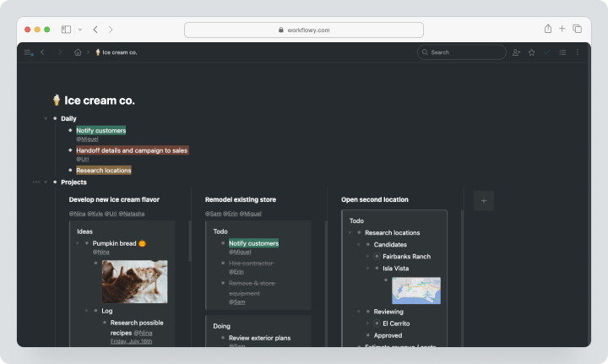The height and width of the screenshot is (364, 608).
Task: Select the El Cerrito circled bullet
Action: [x=377, y=323]
